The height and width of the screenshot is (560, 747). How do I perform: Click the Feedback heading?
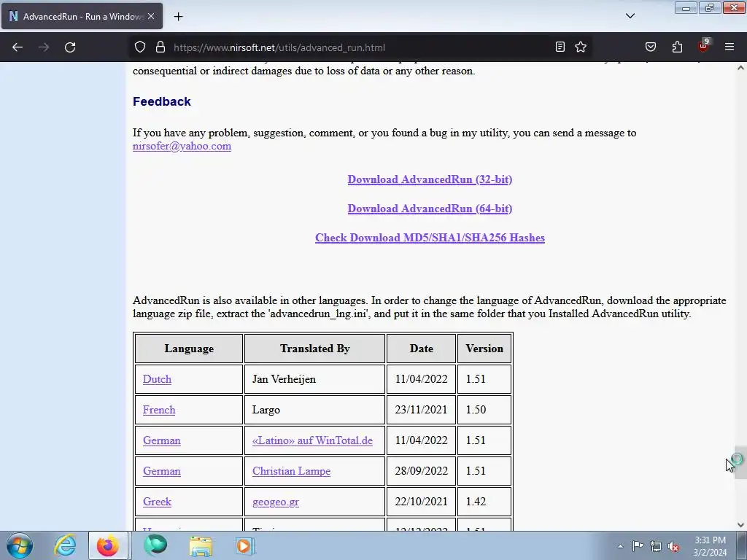tap(161, 101)
